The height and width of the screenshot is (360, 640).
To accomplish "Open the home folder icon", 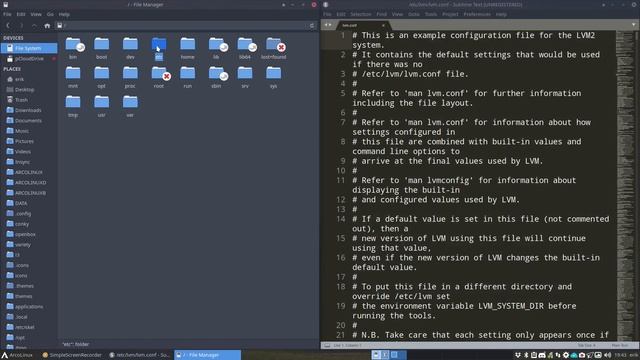I will (187, 44).
